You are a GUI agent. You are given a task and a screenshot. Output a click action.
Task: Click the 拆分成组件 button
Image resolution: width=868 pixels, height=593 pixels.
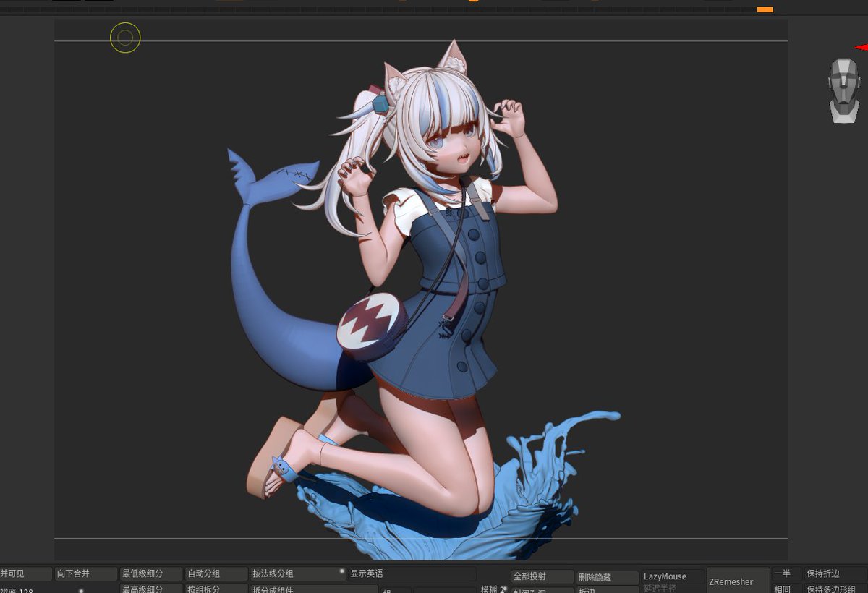click(314, 589)
